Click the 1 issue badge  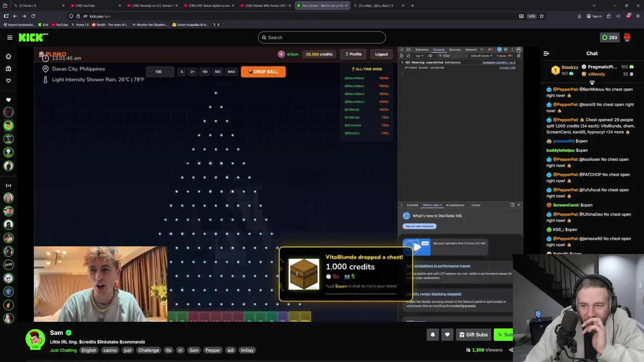click(x=505, y=56)
